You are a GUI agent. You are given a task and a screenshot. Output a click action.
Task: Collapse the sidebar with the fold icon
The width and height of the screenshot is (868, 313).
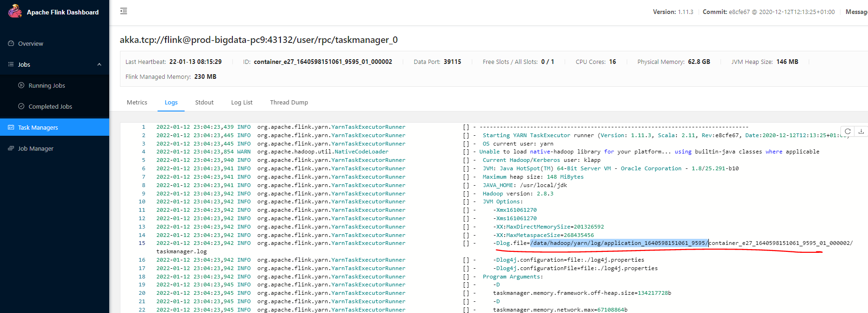[x=124, y=11]
